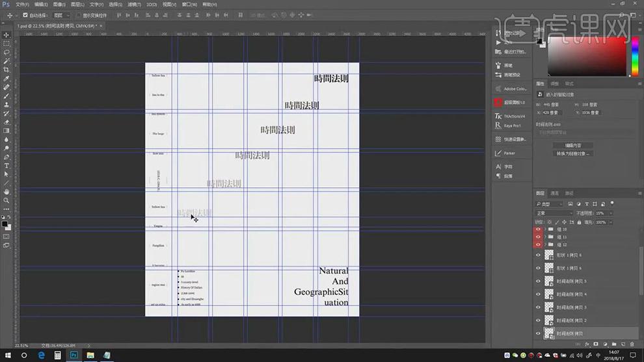
Task: Open the Raya Pro1 panel
Action: (x=508, y=125)
